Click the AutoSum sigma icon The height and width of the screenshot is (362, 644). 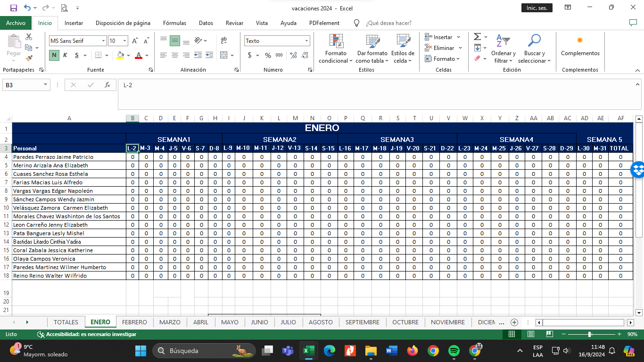(x=477, y=37)
